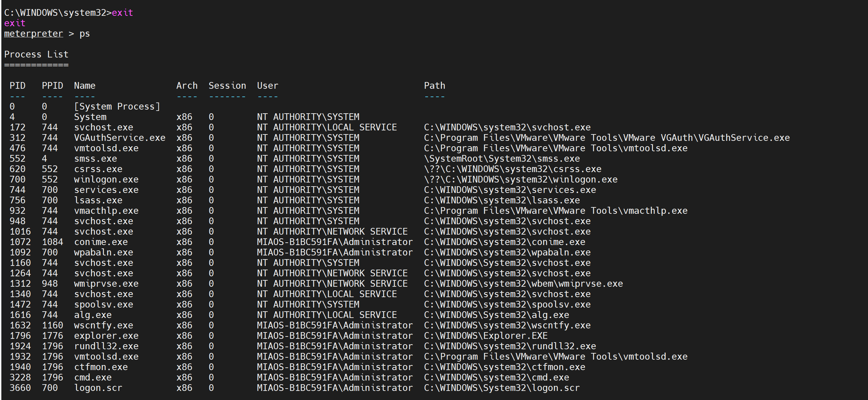Click PID 3228 in the list
This screenshot has height=400, width=868.
click(x=20, y=377)
